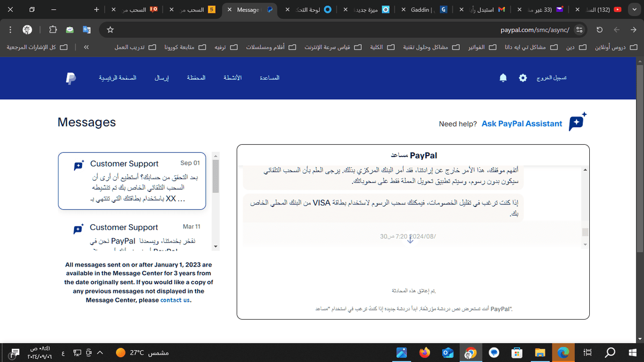Switch to the Messages browser tab
Image resolution: width=644 pixels, height=362 pixels.
pyautogui.click(x=250, y=9)
